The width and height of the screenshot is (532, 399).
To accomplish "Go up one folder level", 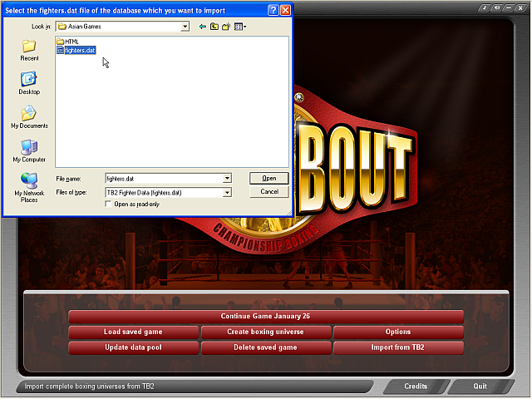I will tap(214, 27).
